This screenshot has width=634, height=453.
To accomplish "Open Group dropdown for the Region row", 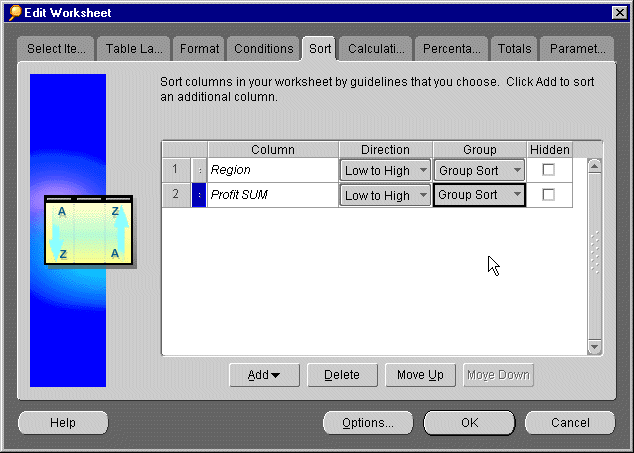I will pyautogui.click(x=516, y=170).
